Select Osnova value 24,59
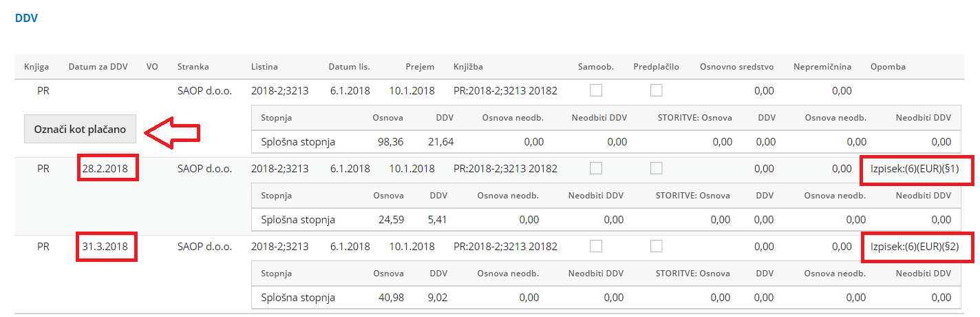Viewport: 980px width, 317px height. click(390, 220)
